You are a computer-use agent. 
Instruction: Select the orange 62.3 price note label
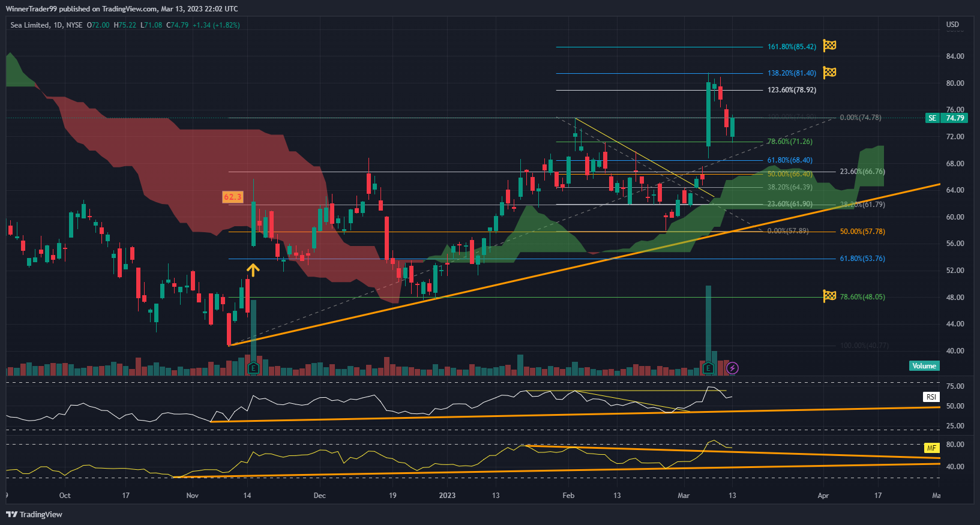(x=232, y=197)
